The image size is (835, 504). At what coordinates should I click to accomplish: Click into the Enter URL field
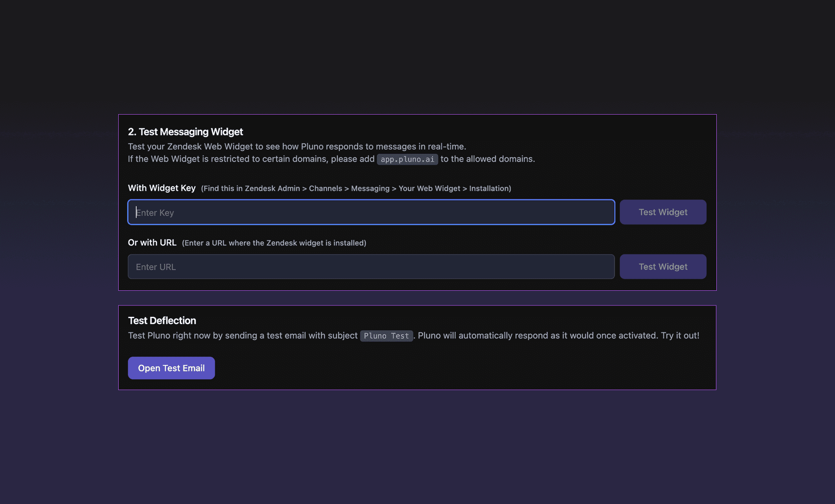(x=371, y=267)
